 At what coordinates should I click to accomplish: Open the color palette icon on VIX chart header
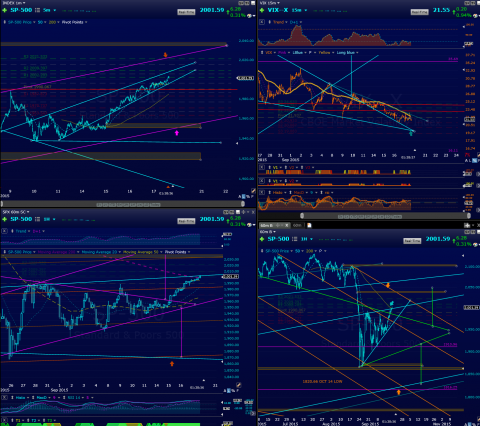pyautogui.click(x=474, y=16)
